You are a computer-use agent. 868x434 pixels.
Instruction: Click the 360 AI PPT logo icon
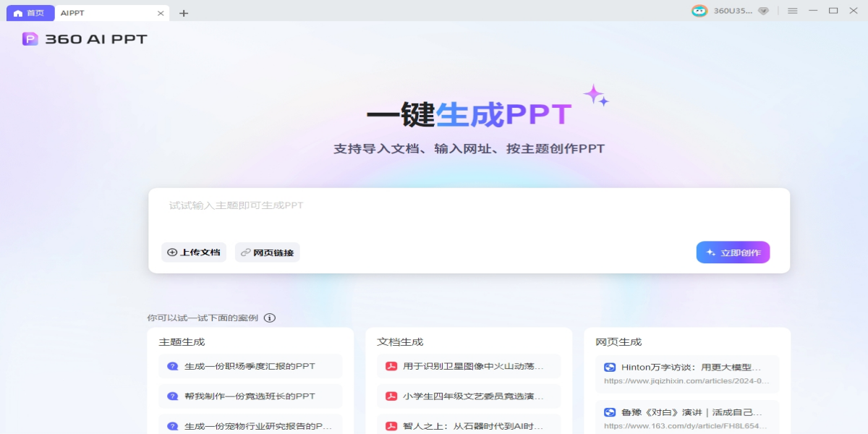tap(30, 39)
